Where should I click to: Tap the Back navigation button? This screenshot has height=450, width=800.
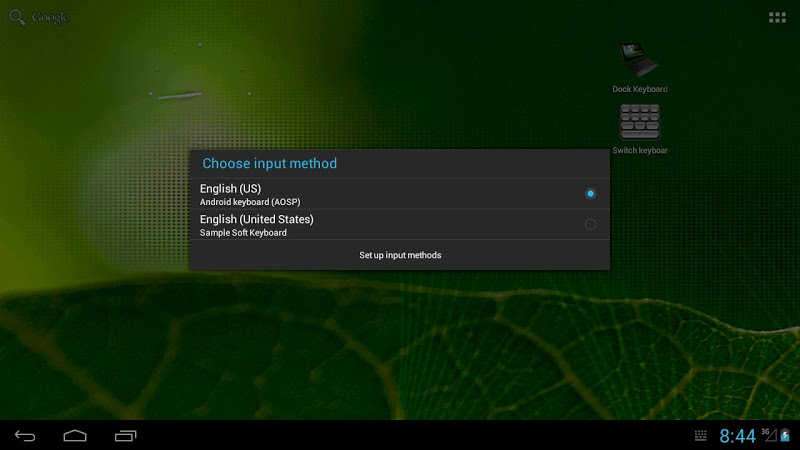[x=25, y=436]
